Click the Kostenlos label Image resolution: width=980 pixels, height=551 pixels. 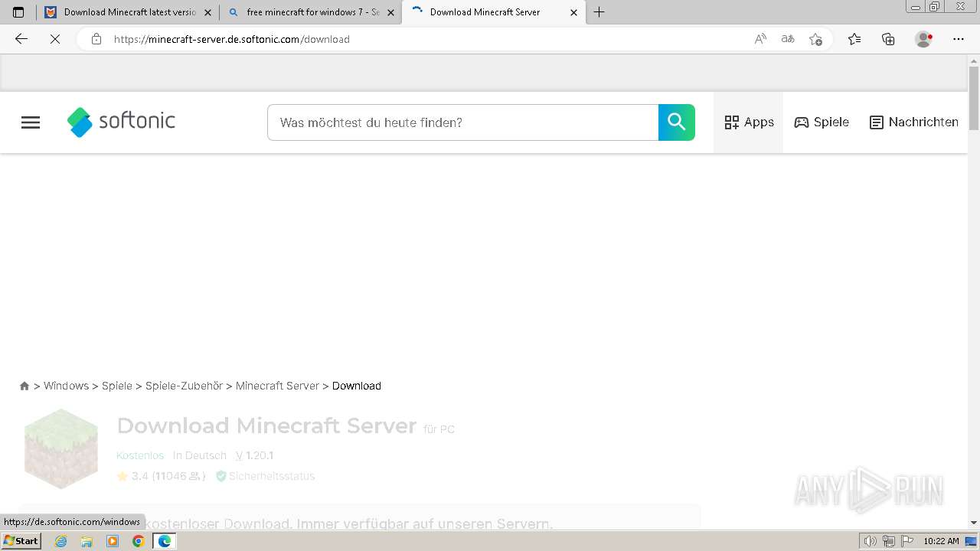tap(140, 455)
